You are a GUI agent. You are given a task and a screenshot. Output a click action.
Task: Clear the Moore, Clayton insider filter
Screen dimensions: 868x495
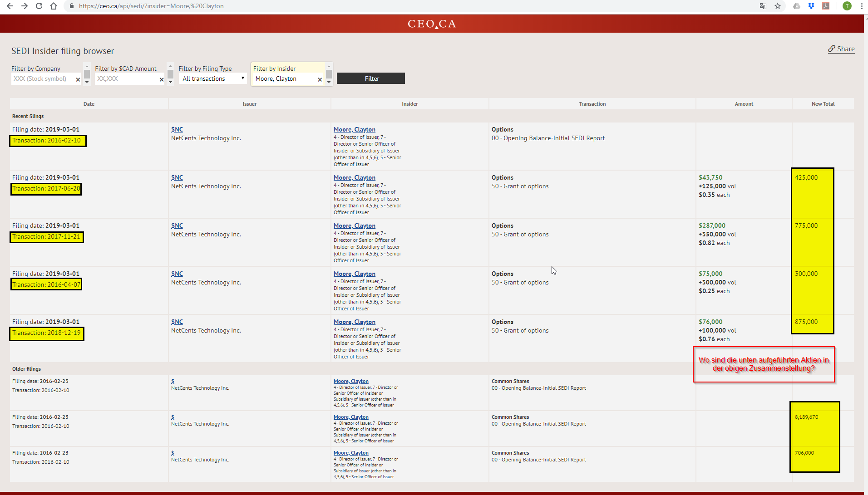coord(320,79)
